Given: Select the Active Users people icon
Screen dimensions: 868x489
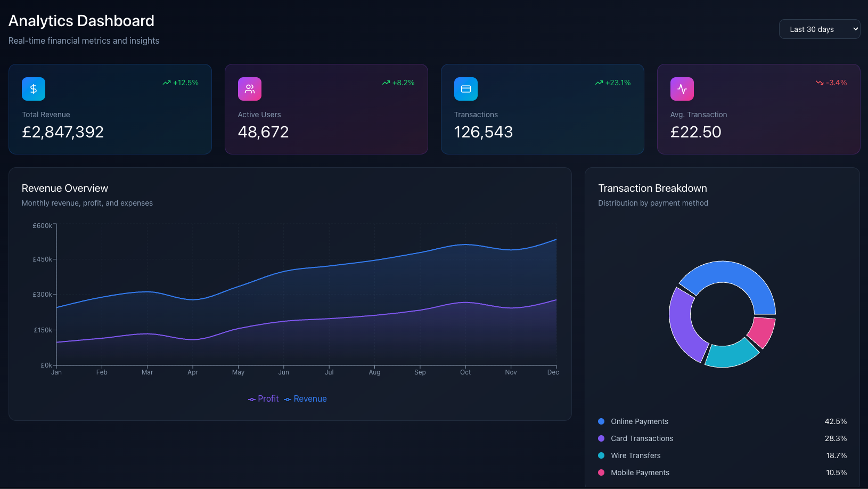Looking at the screenshot, I should [x=249, y=89].
